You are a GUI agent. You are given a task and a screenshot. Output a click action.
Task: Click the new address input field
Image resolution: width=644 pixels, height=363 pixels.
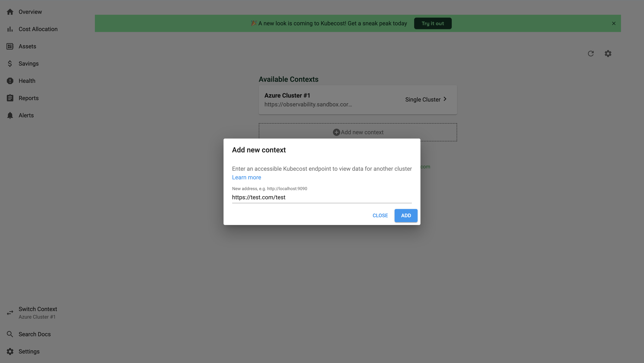(321, 197)
